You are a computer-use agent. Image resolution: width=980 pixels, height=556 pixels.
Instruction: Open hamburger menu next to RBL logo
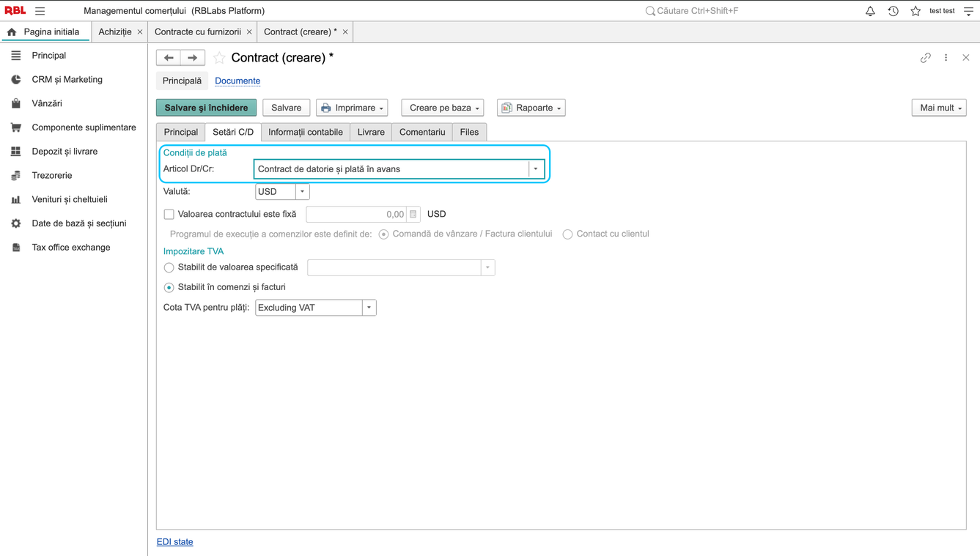(x=40, y=11)
